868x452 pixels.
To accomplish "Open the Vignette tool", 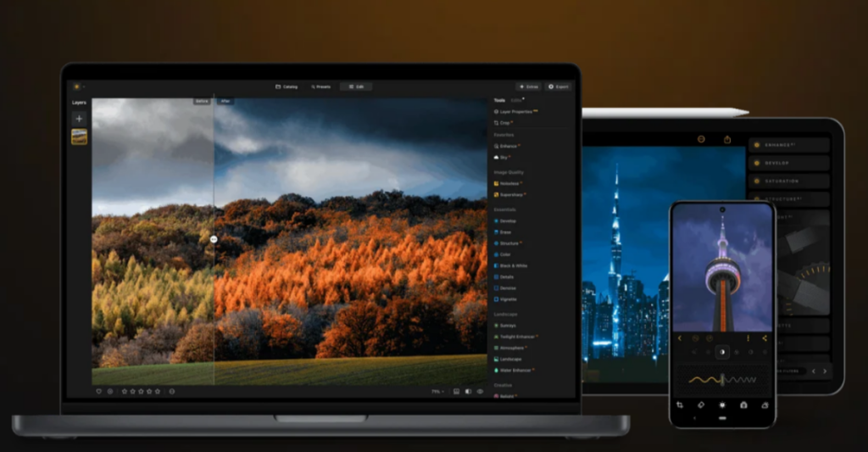I will 505,299.
